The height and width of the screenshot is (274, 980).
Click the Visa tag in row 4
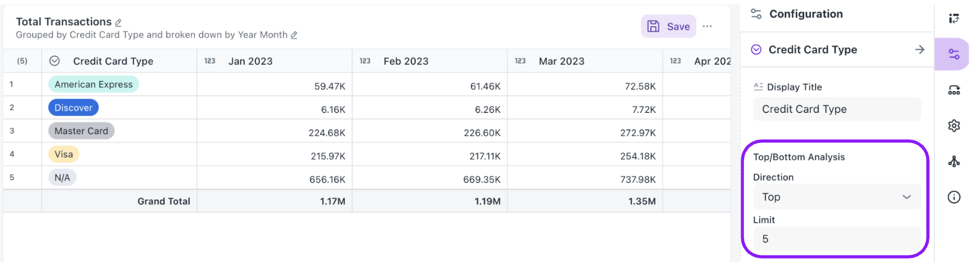coord(64,154)
